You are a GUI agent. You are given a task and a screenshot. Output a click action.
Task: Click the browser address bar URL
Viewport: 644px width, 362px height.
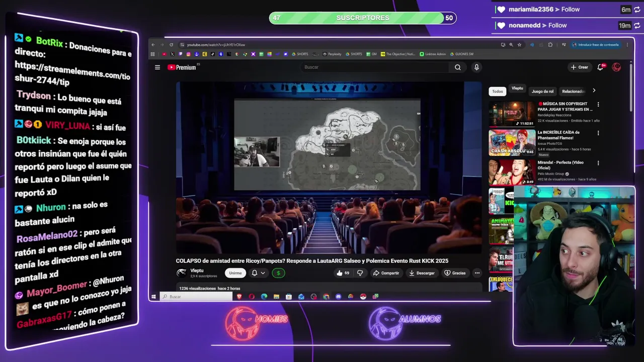tap(216, 45)
